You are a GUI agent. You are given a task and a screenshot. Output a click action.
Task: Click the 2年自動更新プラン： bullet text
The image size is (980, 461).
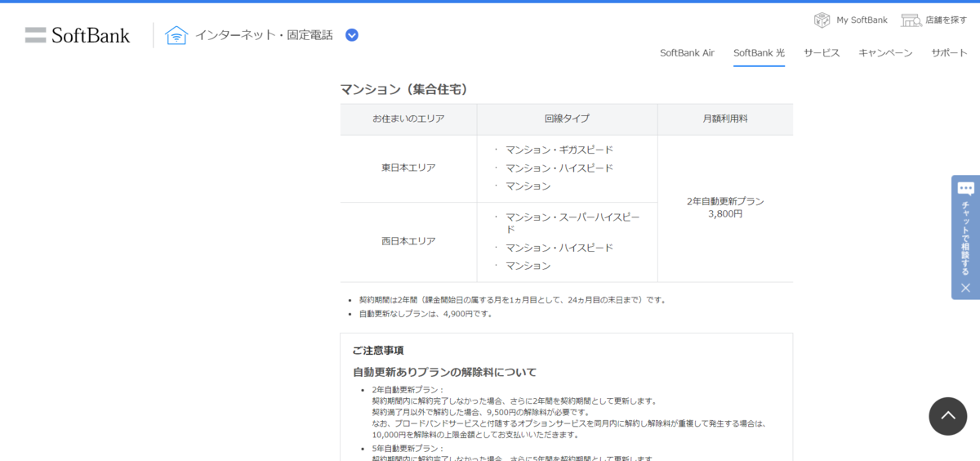tap(408, 390)
